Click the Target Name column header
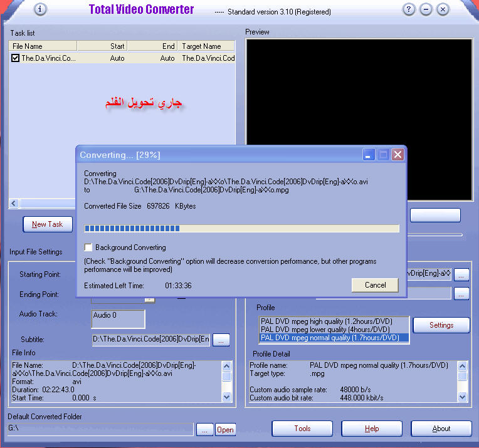This screenshot has width=479, height=448. click(x=206, y=46)
